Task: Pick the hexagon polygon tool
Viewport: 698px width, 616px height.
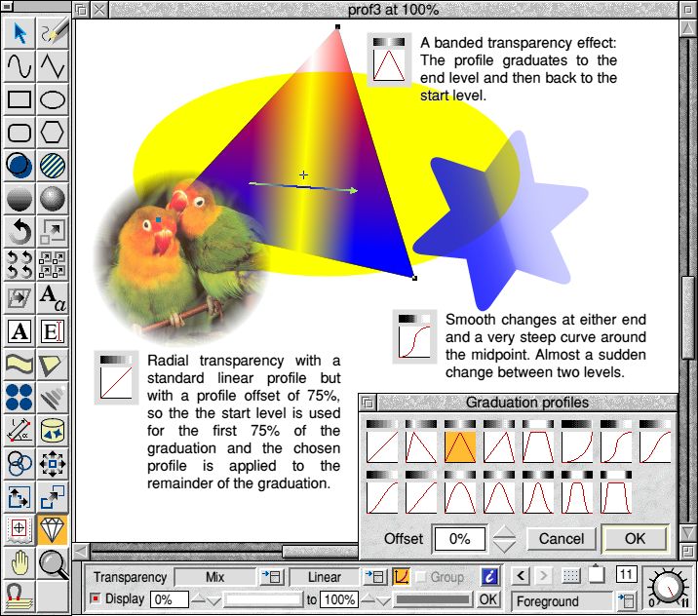Action: [53, 133]
